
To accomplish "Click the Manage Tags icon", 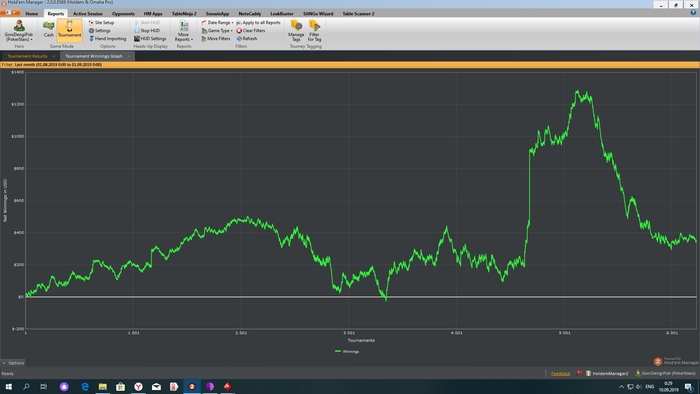I will (296, 31).
